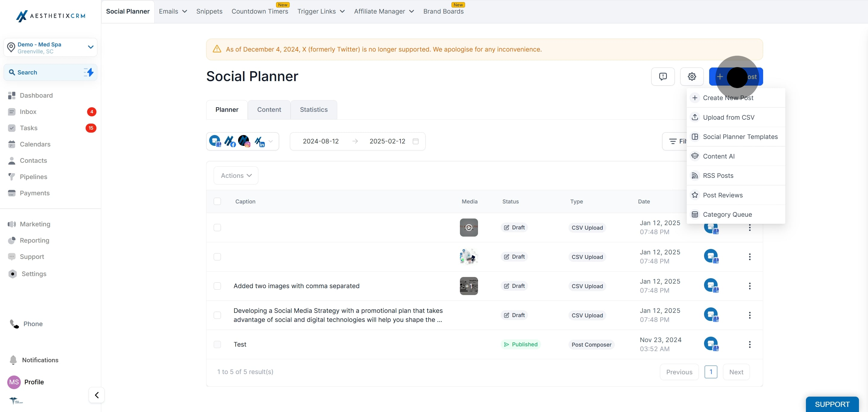Screen dimensions: 868x412
Task: Toggle the select-all checkbox in Caption header
Action: (x=217, y=201)
